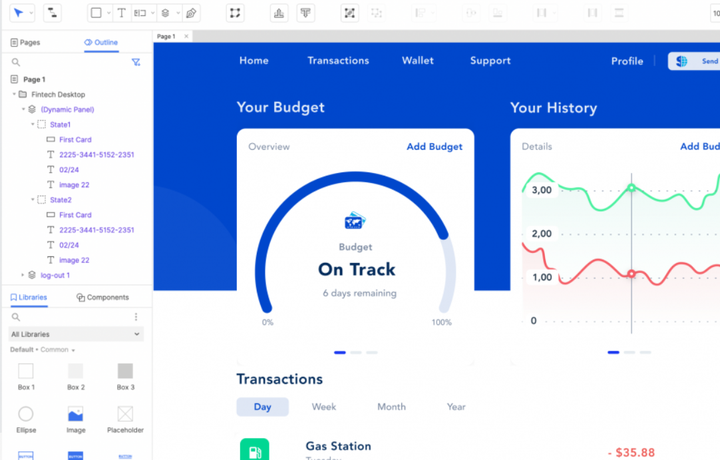
Task: Click the active blue dot under budget card
Action: [340, 353]
